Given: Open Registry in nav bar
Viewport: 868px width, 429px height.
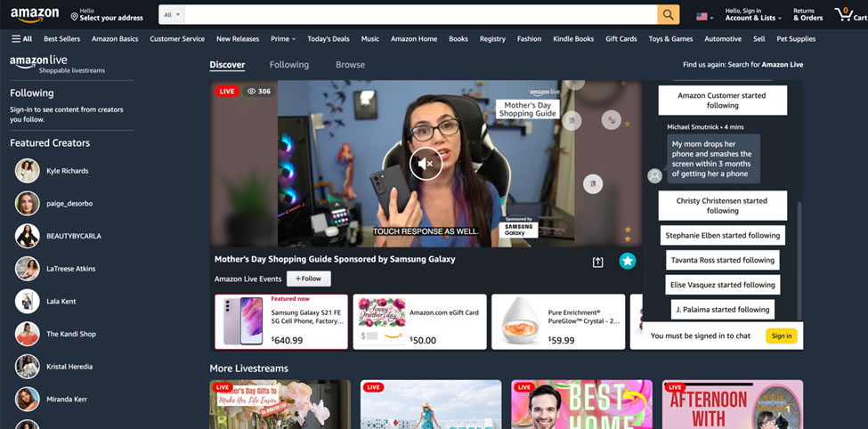Looking at the screenshot, I should [x=492, y=39].
